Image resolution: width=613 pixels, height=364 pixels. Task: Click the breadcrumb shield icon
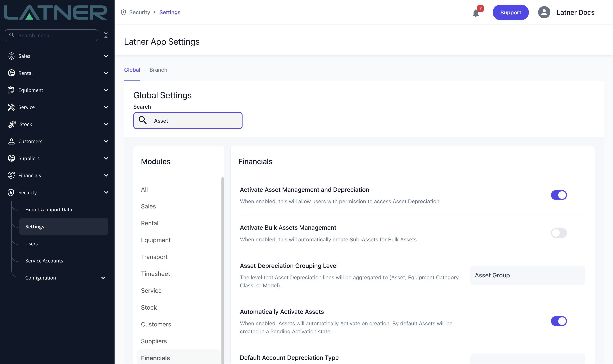tap(123, 12)
